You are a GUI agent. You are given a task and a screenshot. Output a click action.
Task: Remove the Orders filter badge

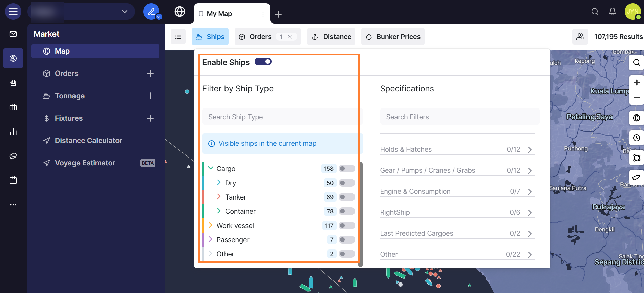tap(290, 37)
